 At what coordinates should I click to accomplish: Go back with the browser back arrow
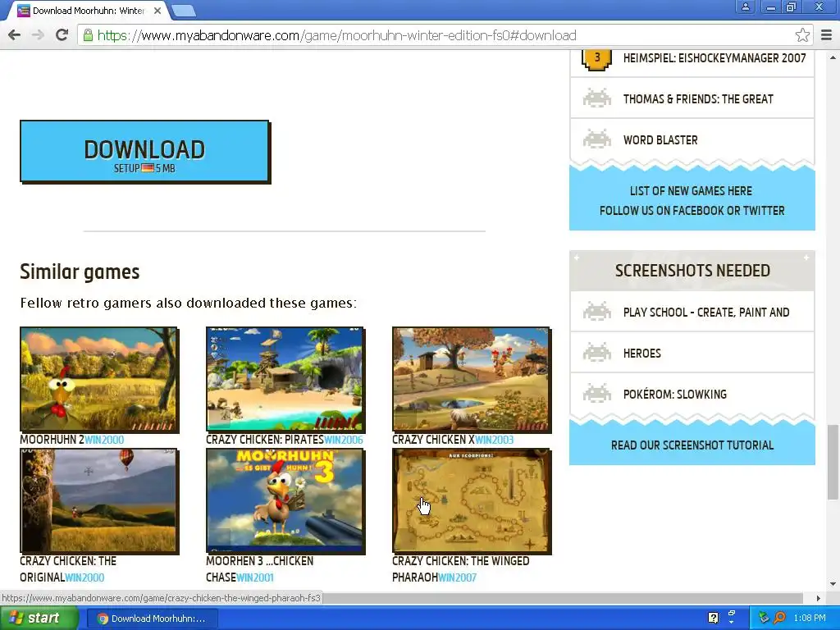[15, 35]
